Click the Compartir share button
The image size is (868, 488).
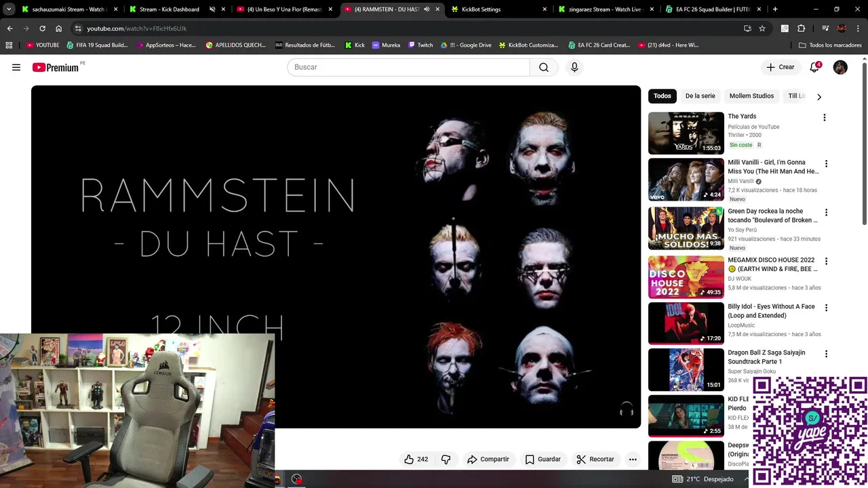pos(488,459)
